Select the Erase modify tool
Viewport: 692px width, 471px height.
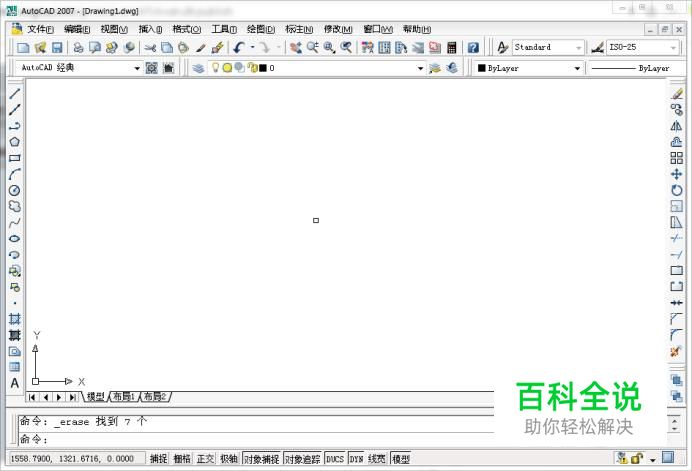click(677, 94)
